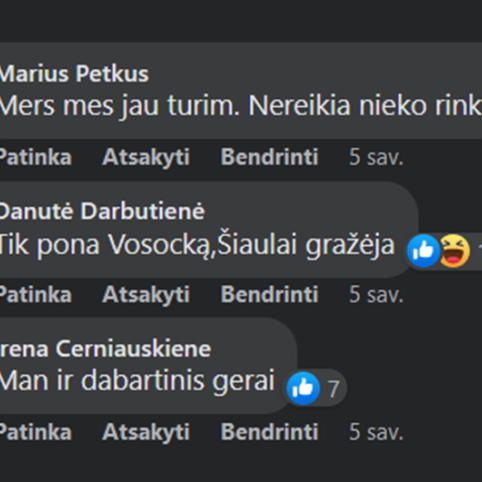Open Irena Cerniauskiene profile name
Screen dimensions: 482x482
click(105, 349)
